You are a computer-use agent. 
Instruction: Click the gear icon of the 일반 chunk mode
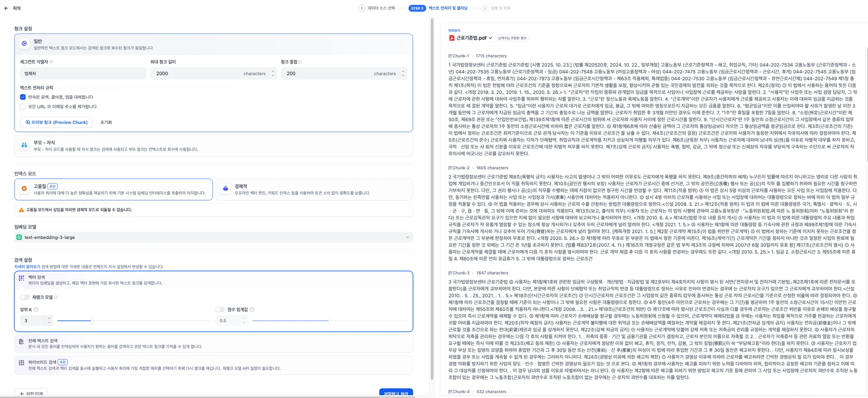(24, 43)
